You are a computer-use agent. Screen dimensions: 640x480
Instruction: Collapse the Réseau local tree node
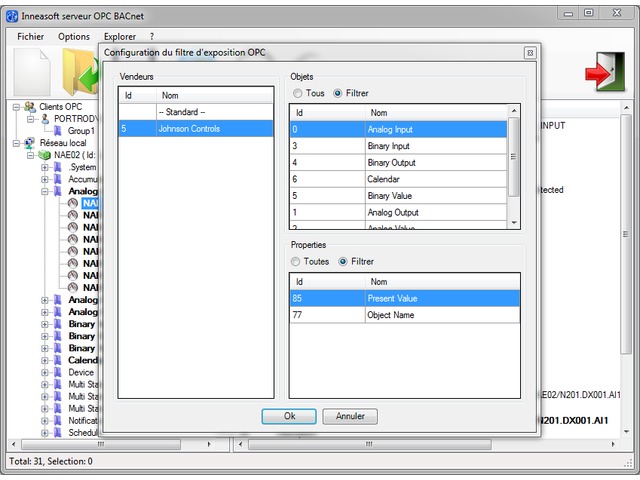[17, 143]
